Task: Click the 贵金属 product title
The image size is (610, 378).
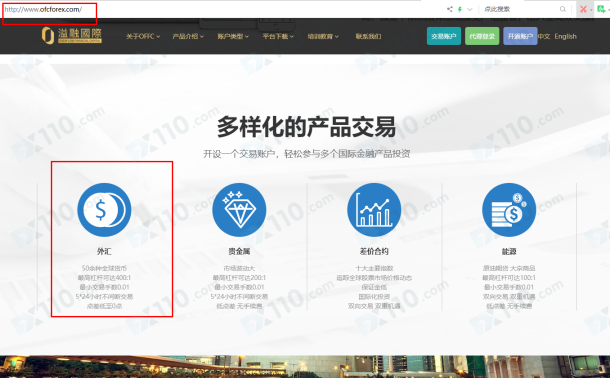Action: (239, 252)
